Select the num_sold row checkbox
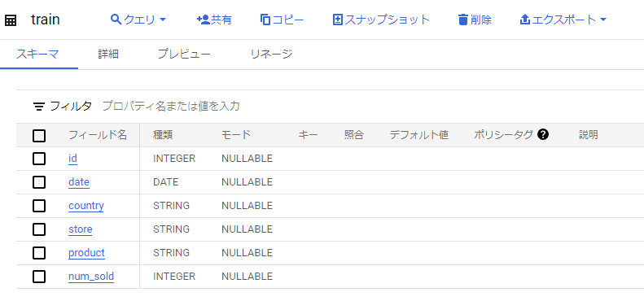Viewport: 644px width, 301px height. 39,277
